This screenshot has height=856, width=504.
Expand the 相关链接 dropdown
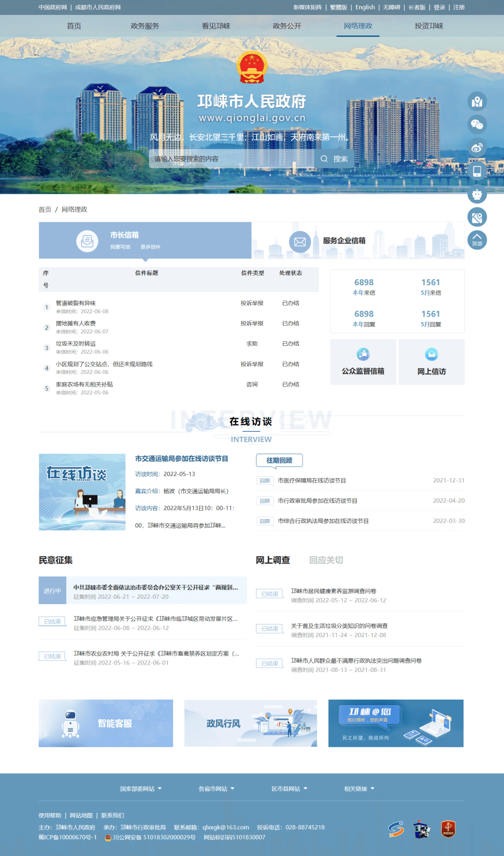tap(359, 789)
